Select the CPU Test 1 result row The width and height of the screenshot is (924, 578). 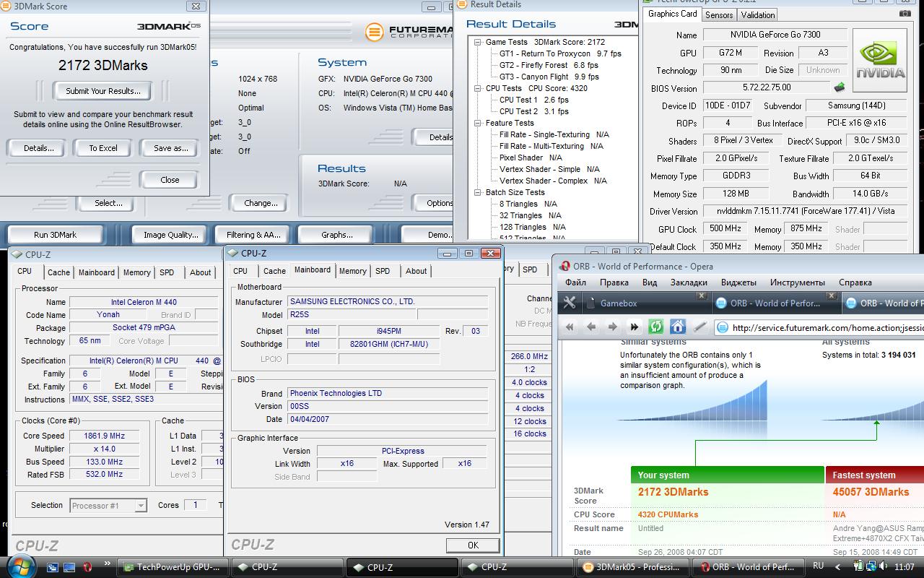tap(533, 100)
